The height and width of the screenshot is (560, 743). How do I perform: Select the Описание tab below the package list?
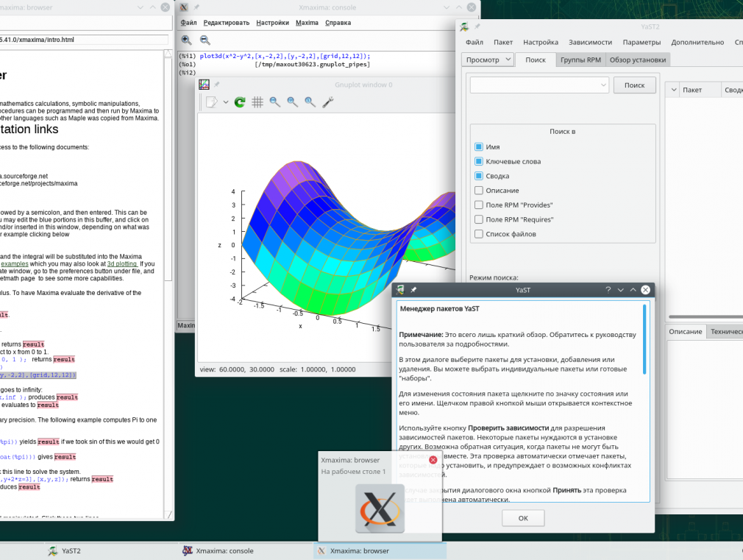tap(685, 331)
